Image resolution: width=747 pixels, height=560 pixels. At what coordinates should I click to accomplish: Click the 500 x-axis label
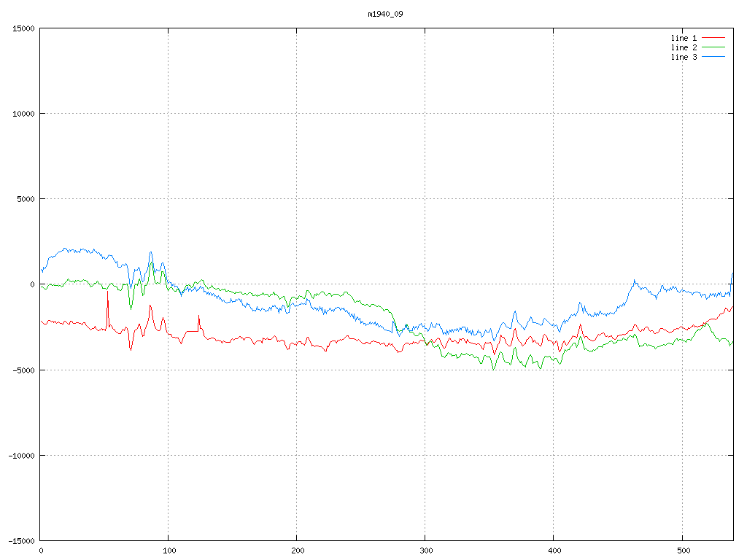[683, 551]
